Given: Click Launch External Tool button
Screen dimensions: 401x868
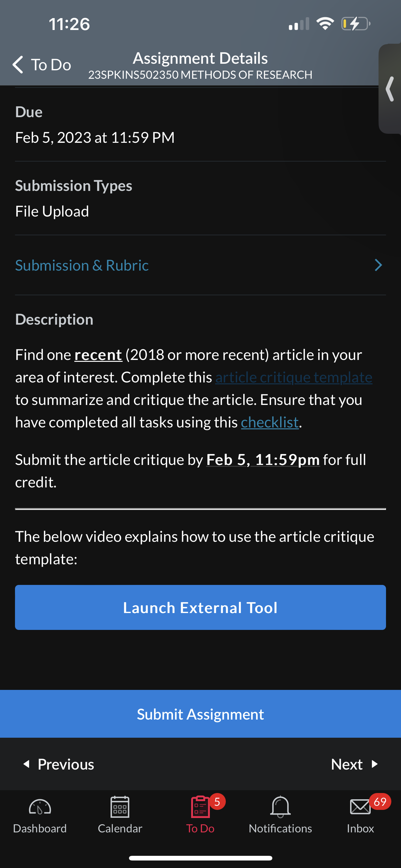Looking at the screenshot, I should pyautogui.click(x=200, y=607).
